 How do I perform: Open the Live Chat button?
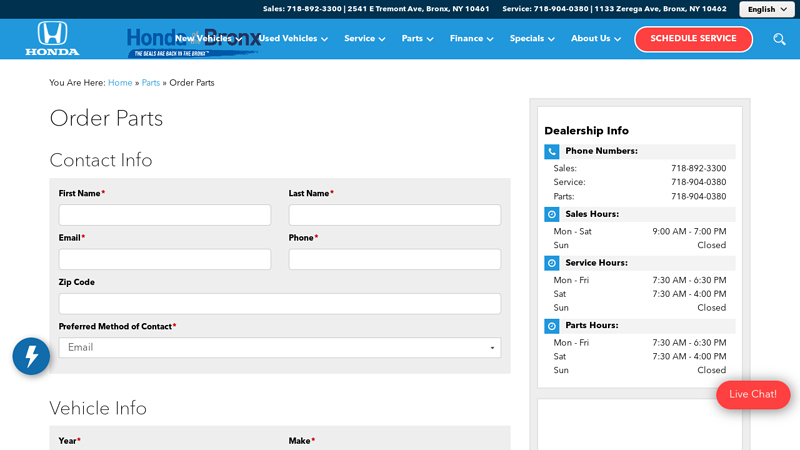753,394
